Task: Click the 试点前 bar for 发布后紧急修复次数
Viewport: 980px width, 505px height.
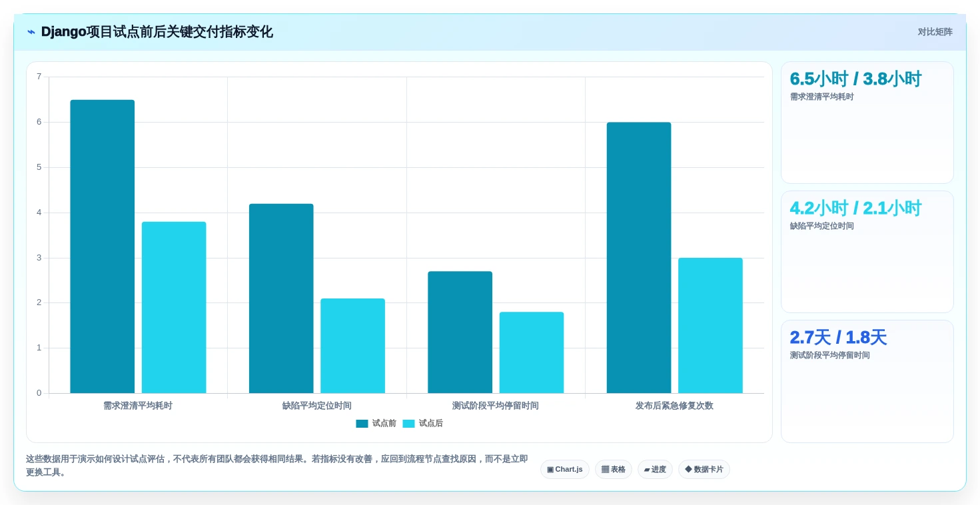Action: pyautogui.click(x=639, y=258)
